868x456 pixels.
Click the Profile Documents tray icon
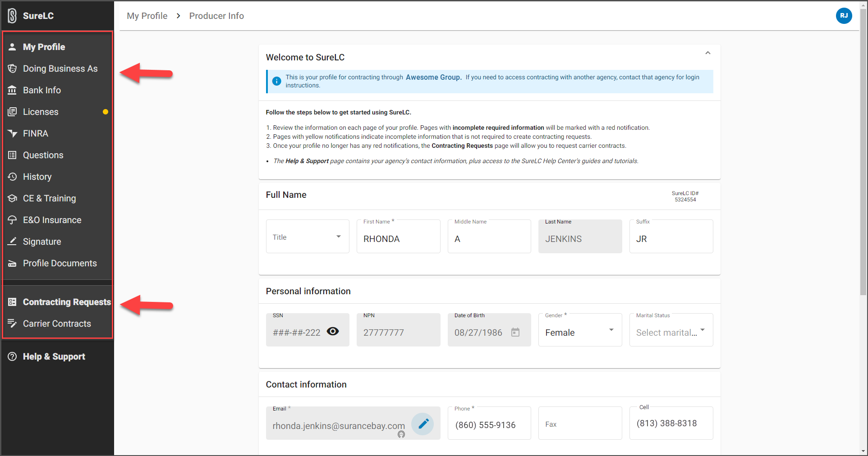[12, 264]
